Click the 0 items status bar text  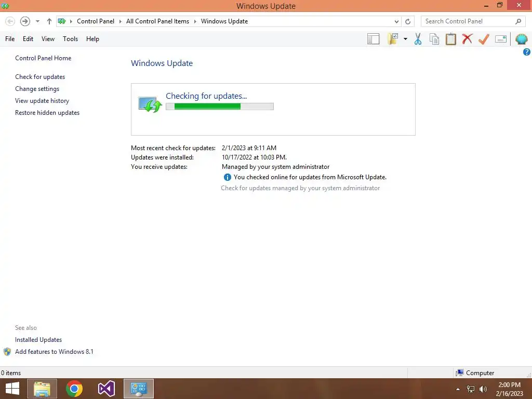pyautogui.click(x=11, y=373)
